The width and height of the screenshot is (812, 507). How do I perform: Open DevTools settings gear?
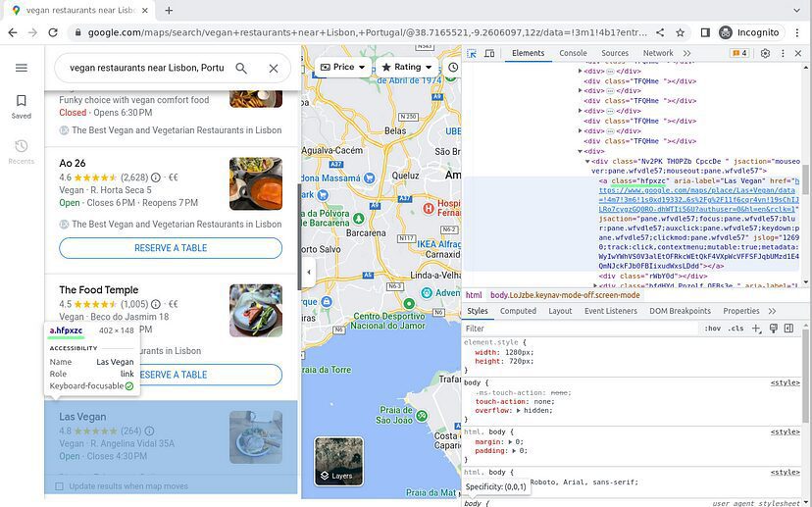(x=766, y=53)
